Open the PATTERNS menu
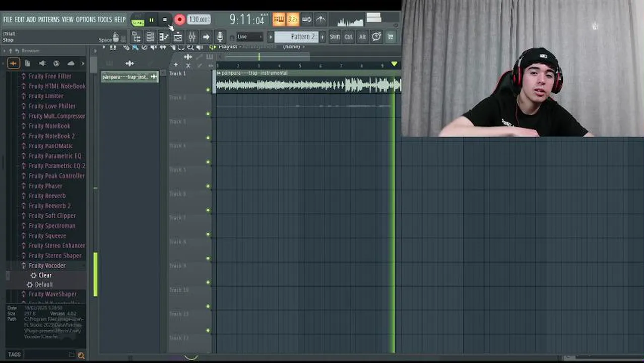 [x=49, y=20]
